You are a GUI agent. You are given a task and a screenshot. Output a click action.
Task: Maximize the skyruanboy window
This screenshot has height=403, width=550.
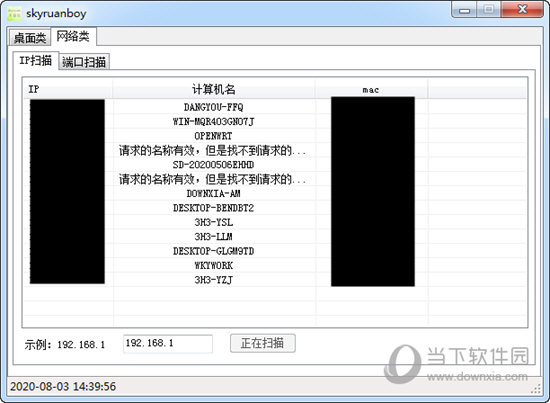point(489,9)
